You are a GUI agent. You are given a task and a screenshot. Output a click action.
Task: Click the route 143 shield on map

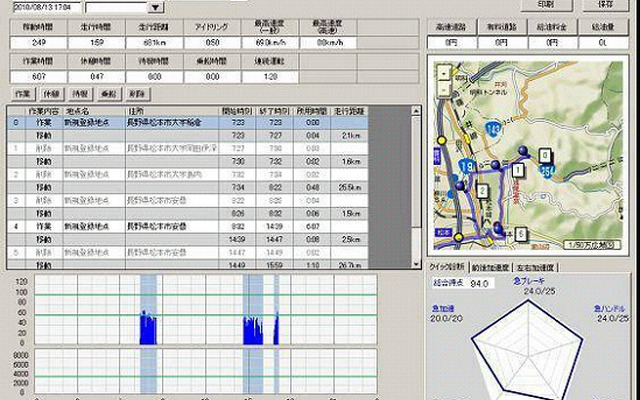point(493,129)
